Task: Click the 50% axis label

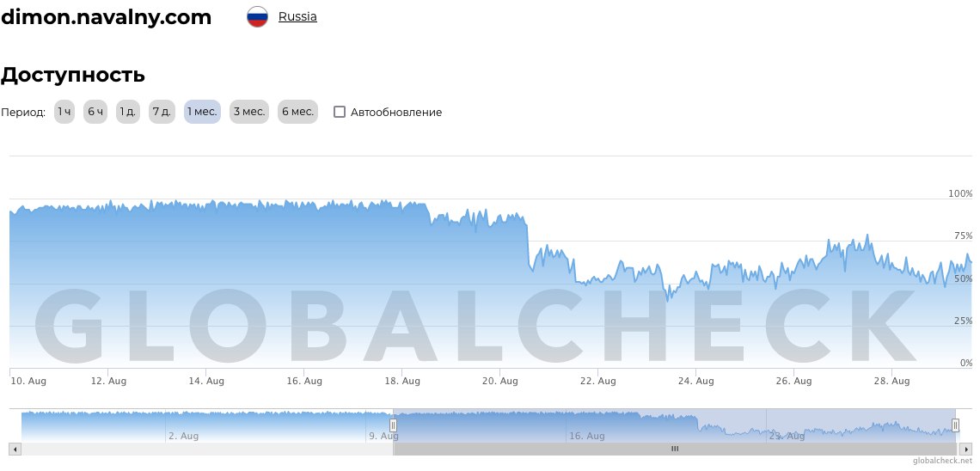Action: [963, 278]
